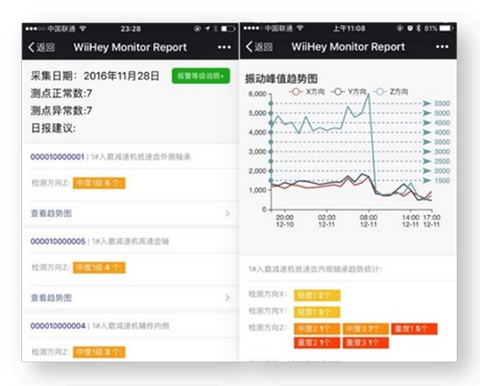
Task: Click the 20:00 12-10 time axis label
Action: coord(285,221)
